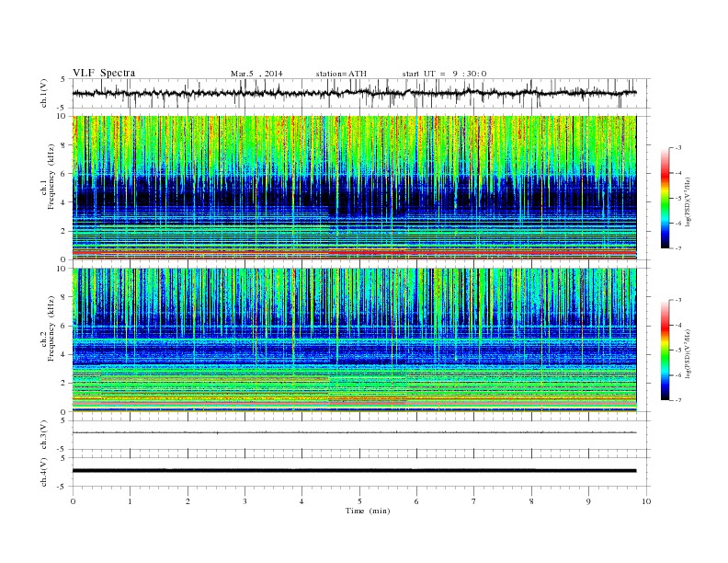Viewport: 728px width, 563px height.
Task: Click the ch.3 flat waveform trace
Action: pos(354,432)
